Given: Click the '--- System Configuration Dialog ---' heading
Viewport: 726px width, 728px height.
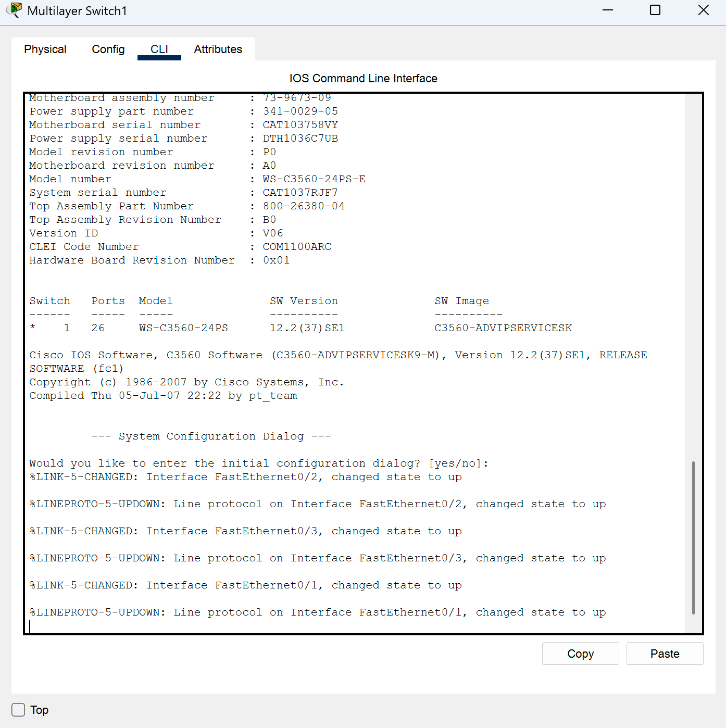Looking at the screenshot, I should pos(211,436).
